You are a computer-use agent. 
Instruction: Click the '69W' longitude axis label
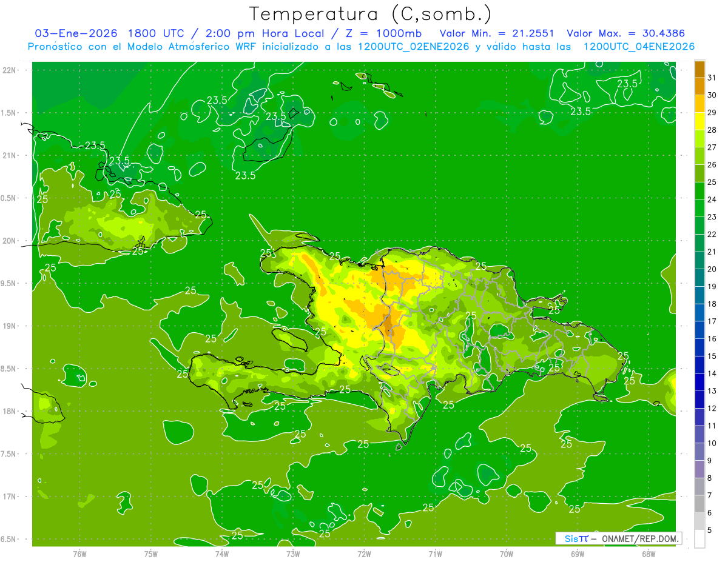pyautogui.click(x=577, y=554)
